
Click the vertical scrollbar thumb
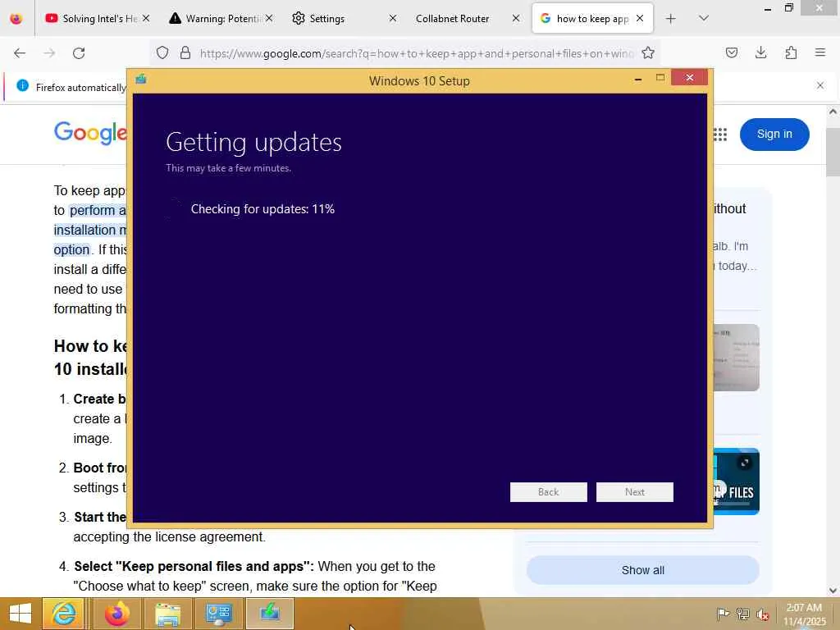click(833, 152)
